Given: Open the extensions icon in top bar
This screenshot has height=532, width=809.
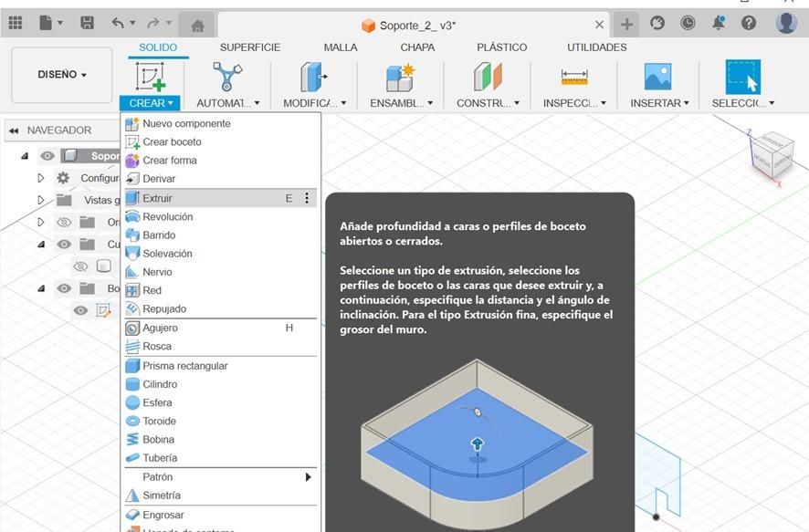Looking at the screenshot, I should 657,23.
